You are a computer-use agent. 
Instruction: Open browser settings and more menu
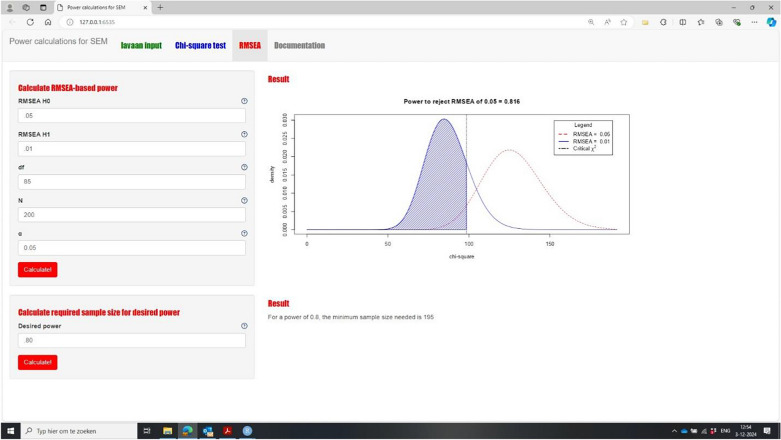[754, 22]
